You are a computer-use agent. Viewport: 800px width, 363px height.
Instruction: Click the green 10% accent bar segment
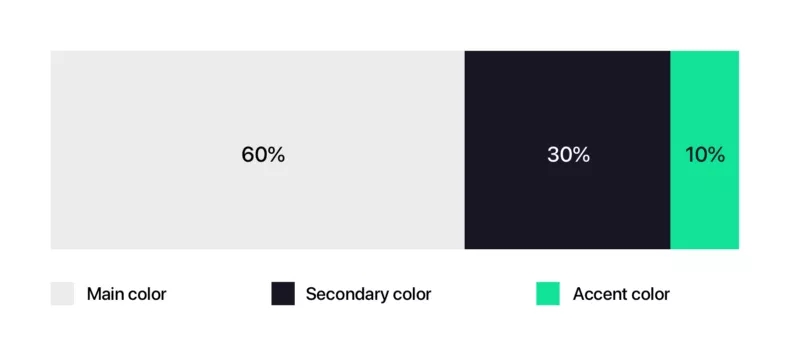[x=705, y=150]
